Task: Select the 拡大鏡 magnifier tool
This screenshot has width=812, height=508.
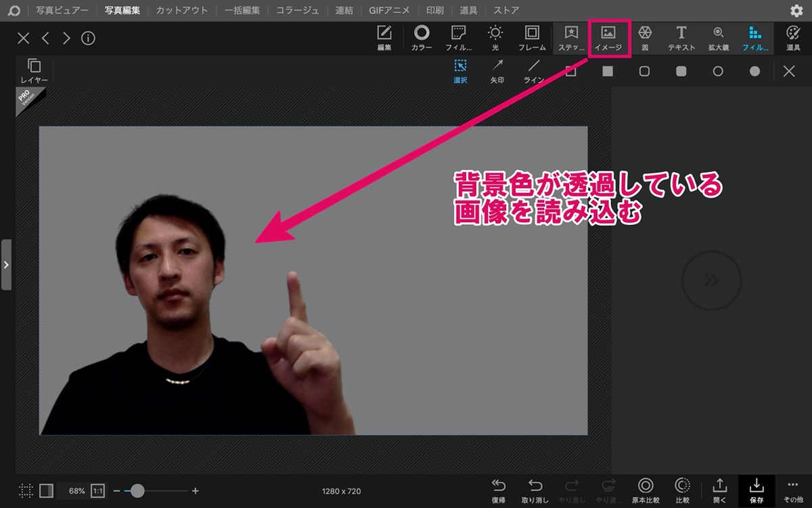Action: tap(718, 39)
